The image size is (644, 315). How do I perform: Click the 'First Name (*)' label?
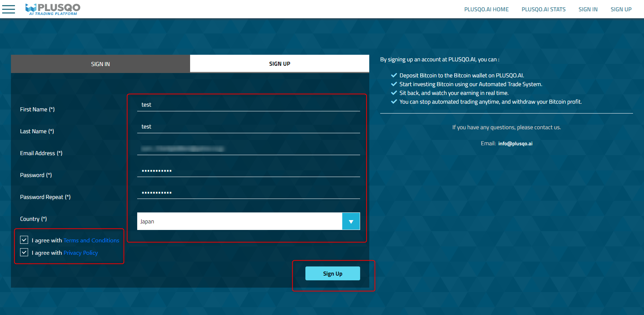tap(37, 110)
